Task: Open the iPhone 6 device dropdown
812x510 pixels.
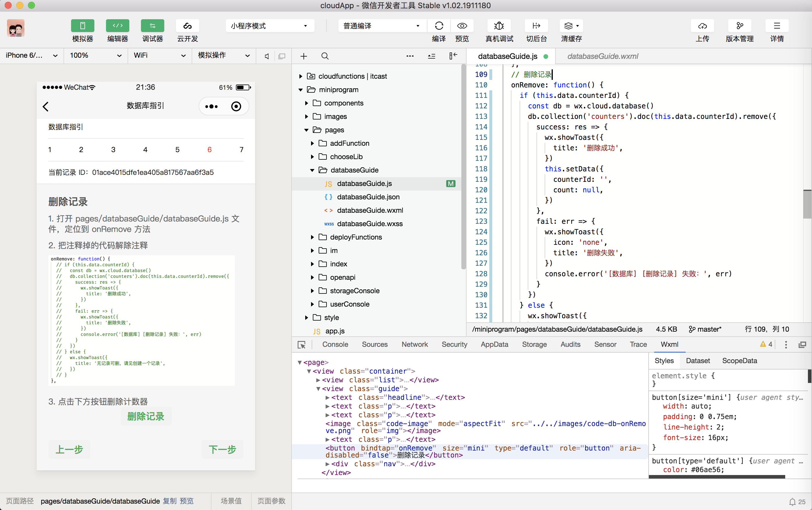Action: [32, 55]
